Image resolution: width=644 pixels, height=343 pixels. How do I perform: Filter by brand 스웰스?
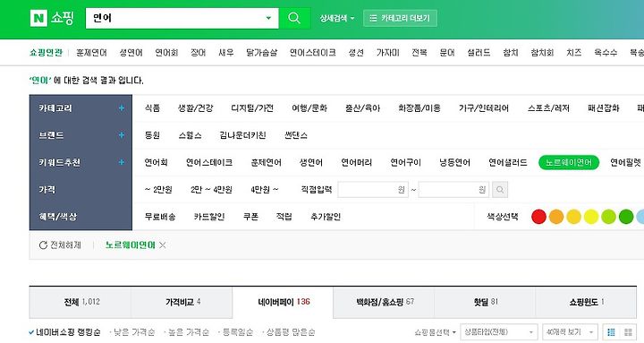click(190, 135)
